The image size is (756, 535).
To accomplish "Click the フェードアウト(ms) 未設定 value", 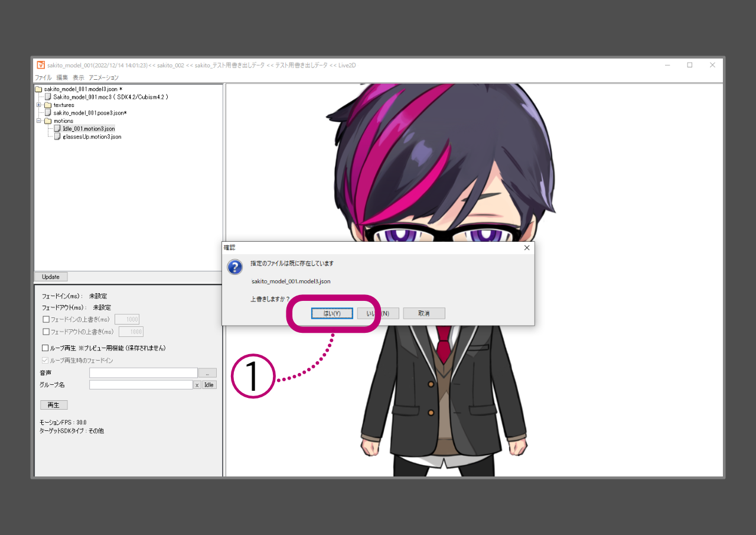I will click(102, 307).
